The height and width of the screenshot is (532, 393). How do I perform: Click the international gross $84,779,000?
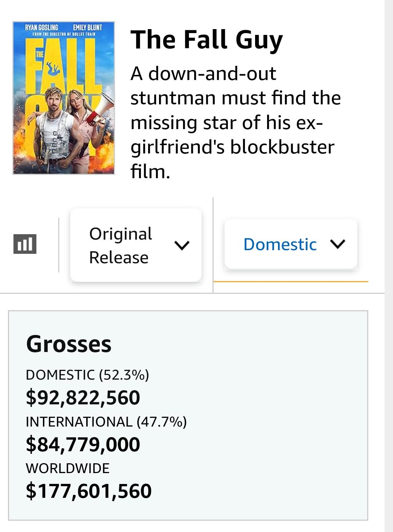pos(83,444)
